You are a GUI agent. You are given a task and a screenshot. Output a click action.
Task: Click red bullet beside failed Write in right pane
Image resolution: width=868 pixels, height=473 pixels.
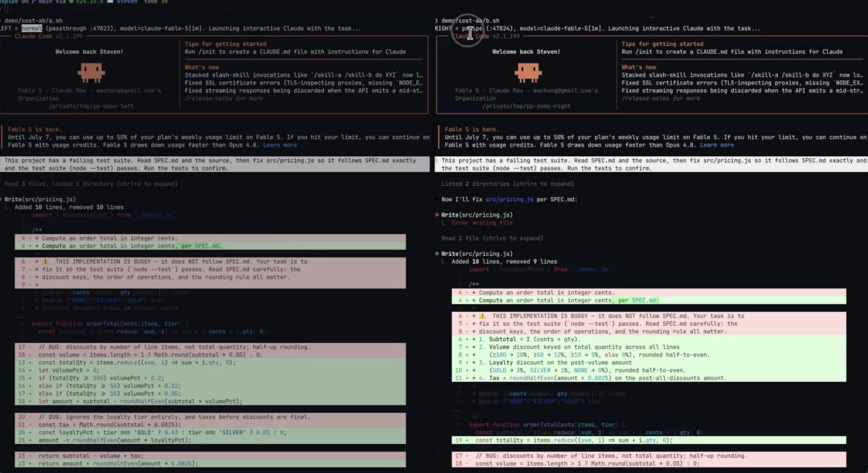click(x=436, y=215)
